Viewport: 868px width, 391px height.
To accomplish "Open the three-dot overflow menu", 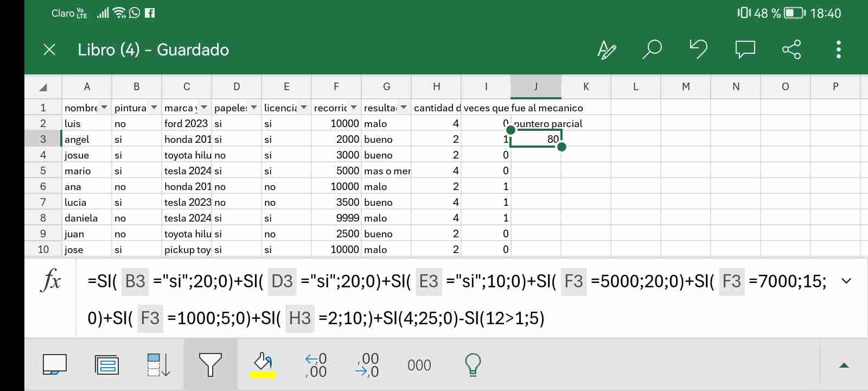I will pyautogui.click(x=838, y=49).
